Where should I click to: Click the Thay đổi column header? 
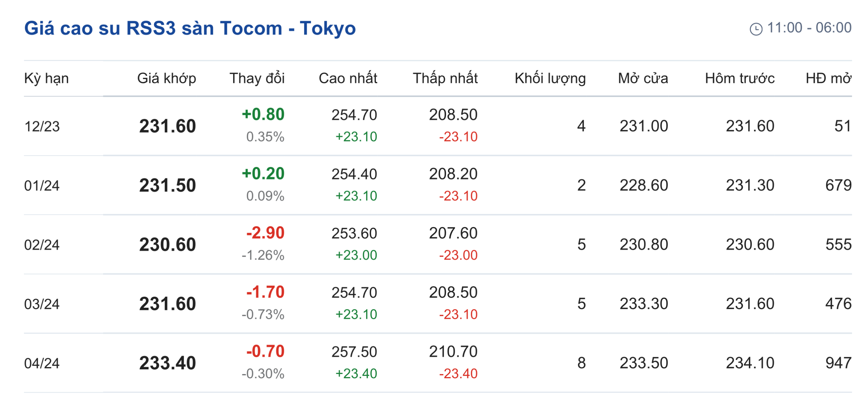click(257, 78)
